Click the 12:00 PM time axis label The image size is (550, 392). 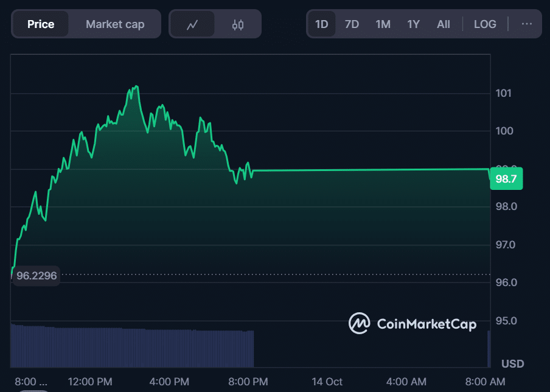[x=90, y=382]
